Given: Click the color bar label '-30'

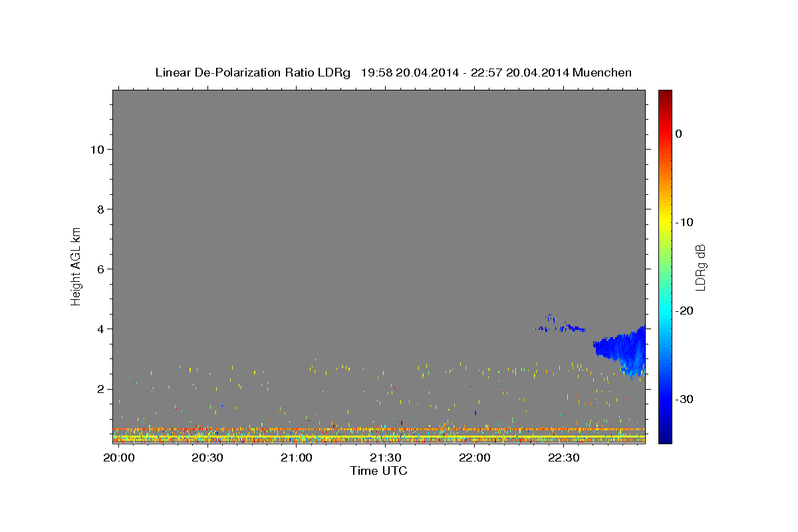Looking at the screenshot, I should 685,399.
